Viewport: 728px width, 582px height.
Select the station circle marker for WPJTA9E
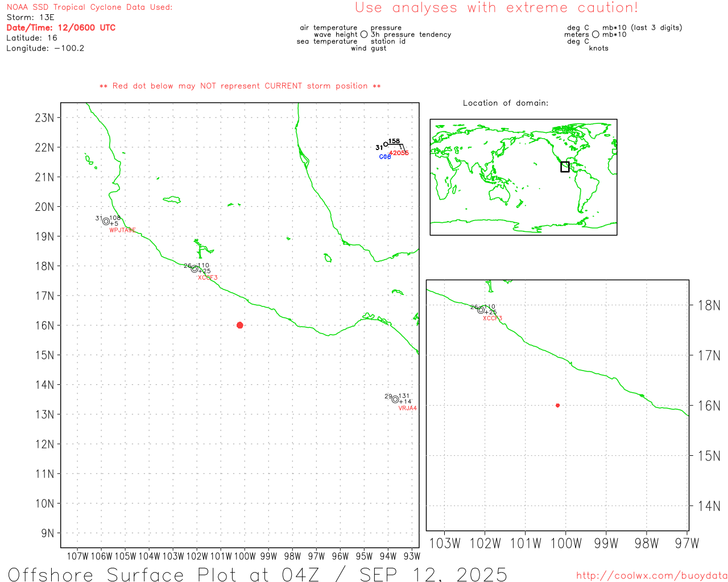click(x=106, y=222)
